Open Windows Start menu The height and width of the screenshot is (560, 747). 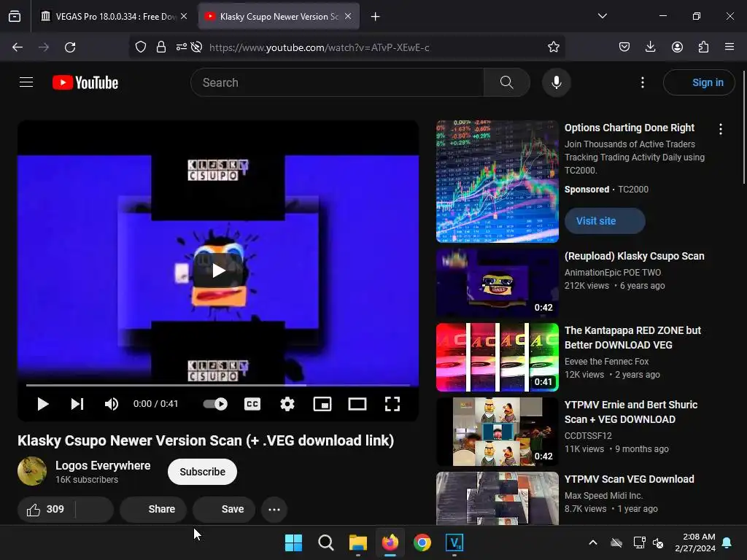click(293, 542)
